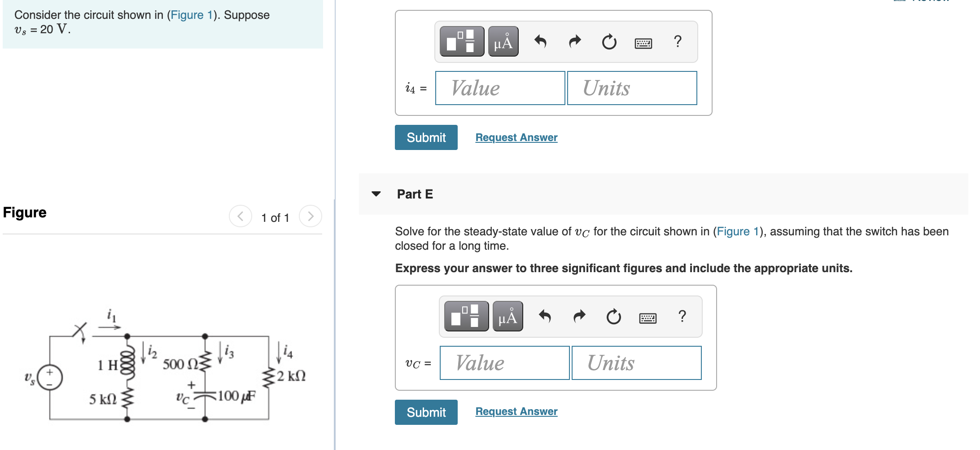
Task: Undo the last entry in the i4 answer box
Action: pos(541,42)
